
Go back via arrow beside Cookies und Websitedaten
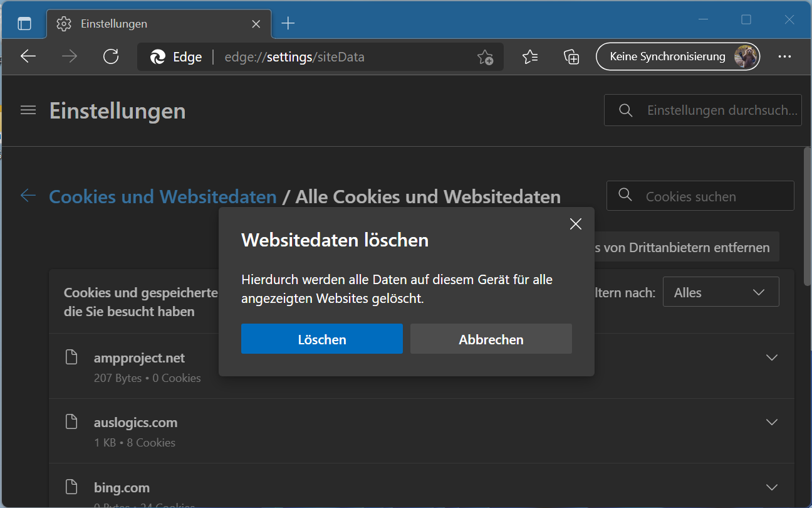pos(28,196)
